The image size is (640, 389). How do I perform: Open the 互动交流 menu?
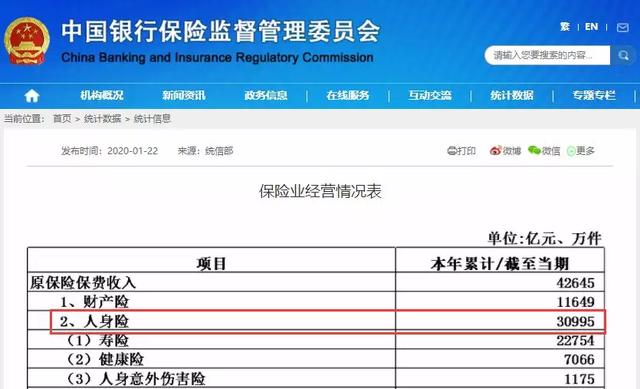[430, 96]
